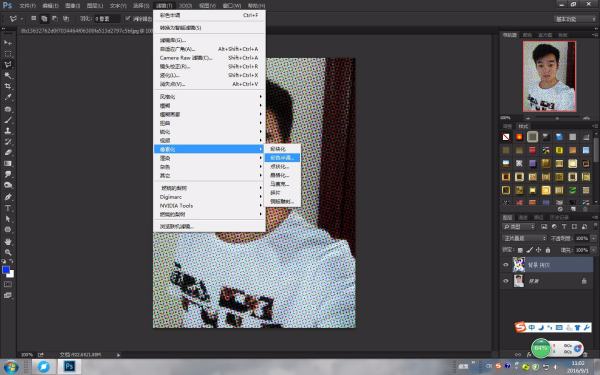Select the Rectangular Marquee tool
The height and width of the screenshot is (375, 600).
click(x=8, y=54)
